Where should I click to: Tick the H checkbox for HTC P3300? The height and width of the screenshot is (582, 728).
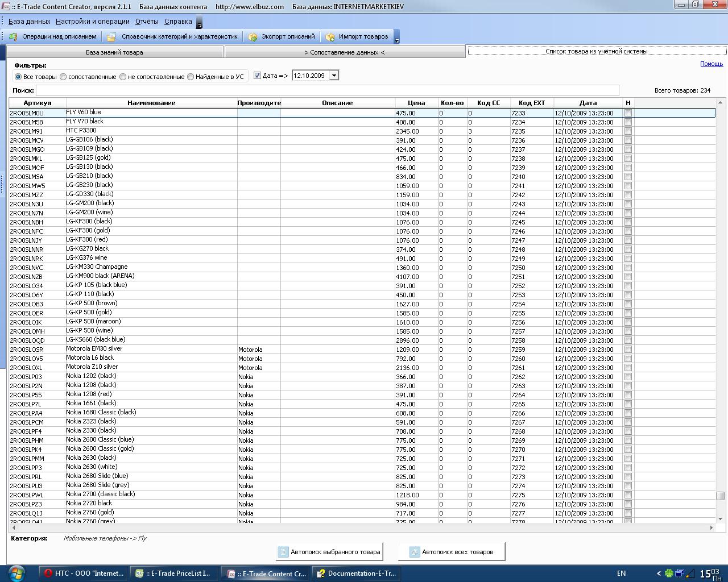[x=628, y=131]
